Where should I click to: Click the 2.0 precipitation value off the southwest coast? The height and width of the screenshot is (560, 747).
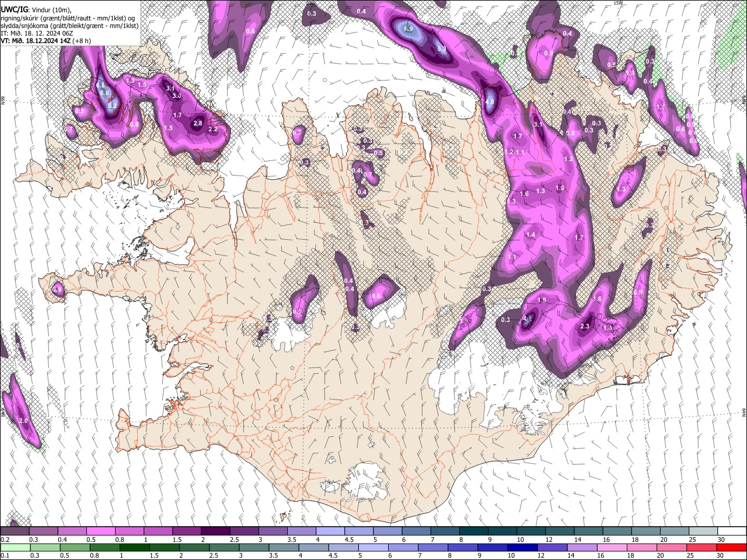click(x=24, y=421)
